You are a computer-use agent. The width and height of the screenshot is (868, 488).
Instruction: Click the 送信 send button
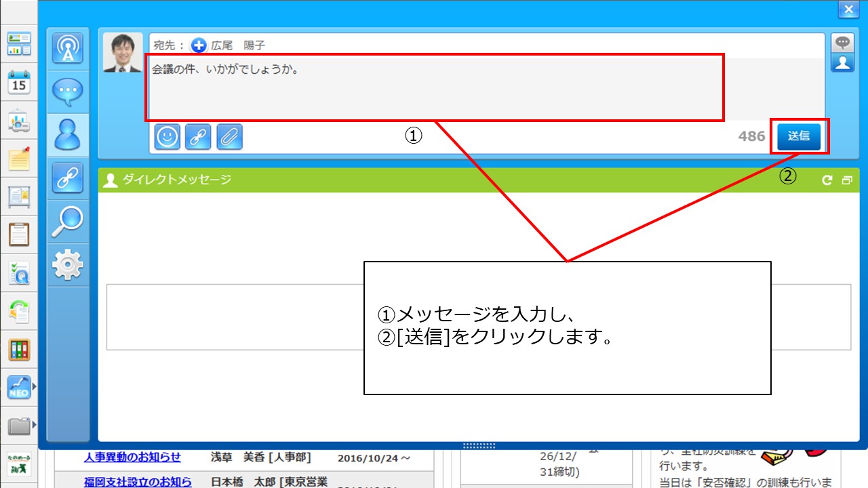799,136
